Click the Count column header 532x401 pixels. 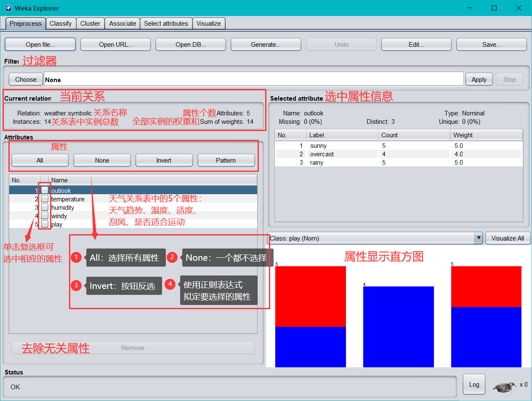(x=414, y=135)
